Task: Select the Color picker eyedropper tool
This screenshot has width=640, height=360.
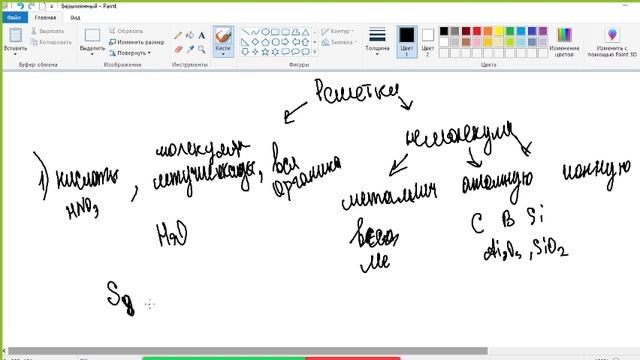Action: point(190,49)
